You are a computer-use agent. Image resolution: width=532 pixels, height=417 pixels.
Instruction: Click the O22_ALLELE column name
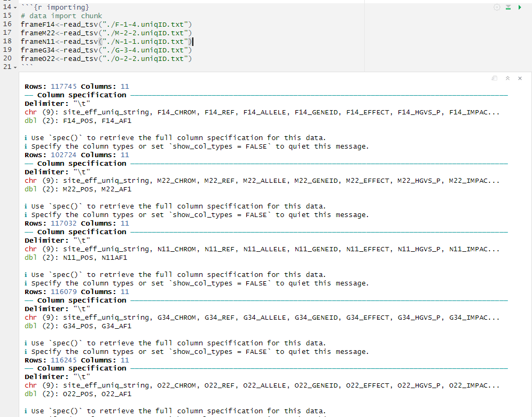pyautogui.click(x=264, y=385)
